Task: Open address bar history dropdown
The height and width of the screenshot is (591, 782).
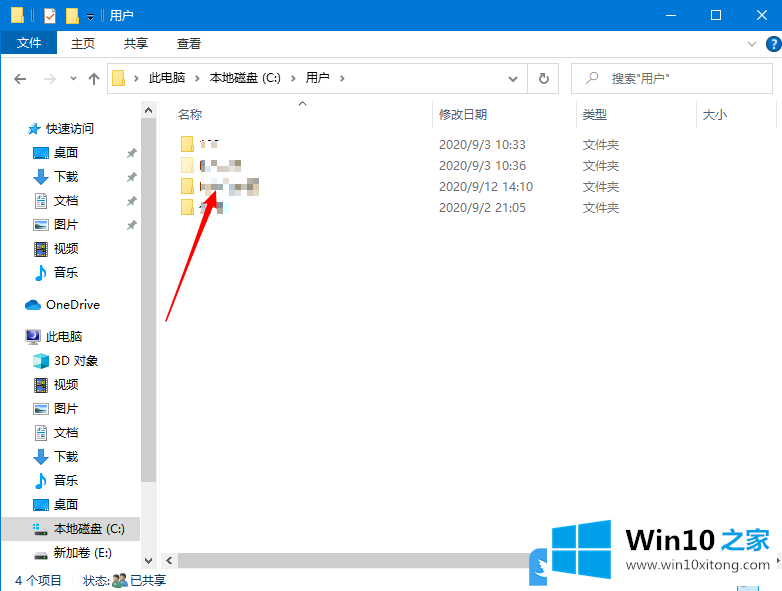Action: tap(513, 78)
